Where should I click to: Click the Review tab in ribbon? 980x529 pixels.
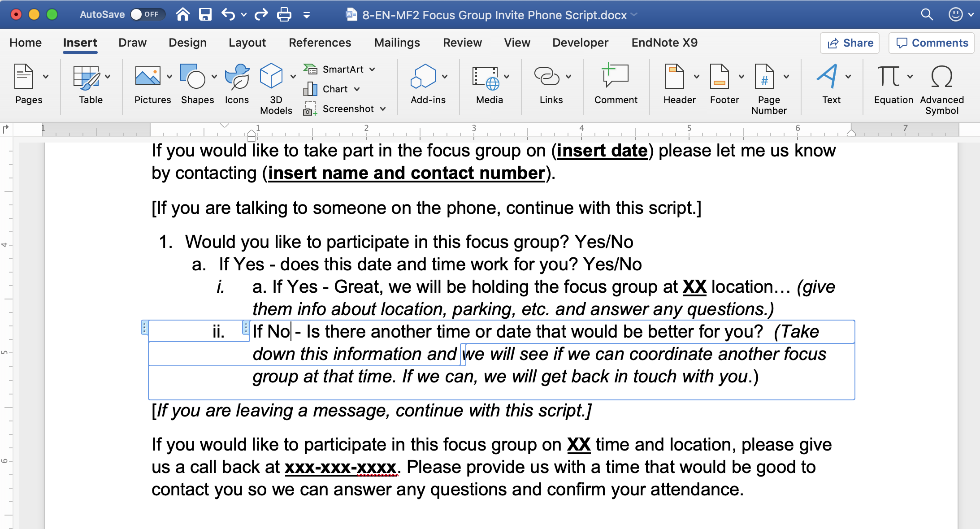click(x=463, y=43)
